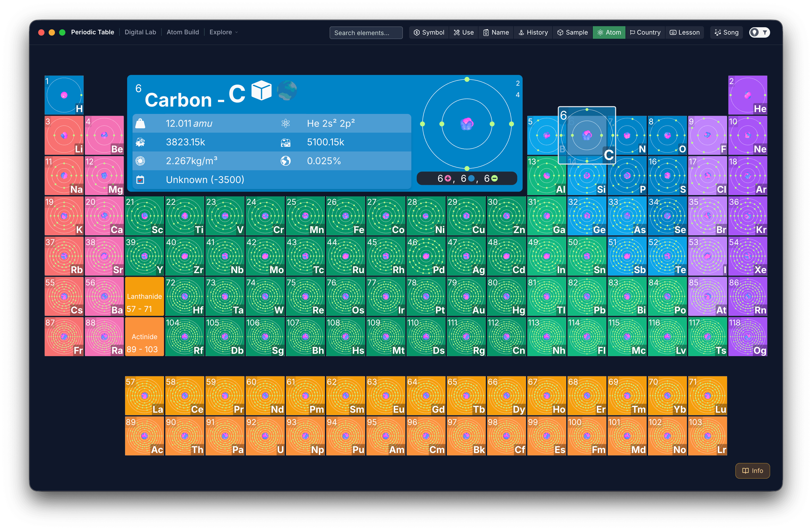Click the Earth abundance globe icon
This screenshot has width=812, height=530.
coord(286,161)
